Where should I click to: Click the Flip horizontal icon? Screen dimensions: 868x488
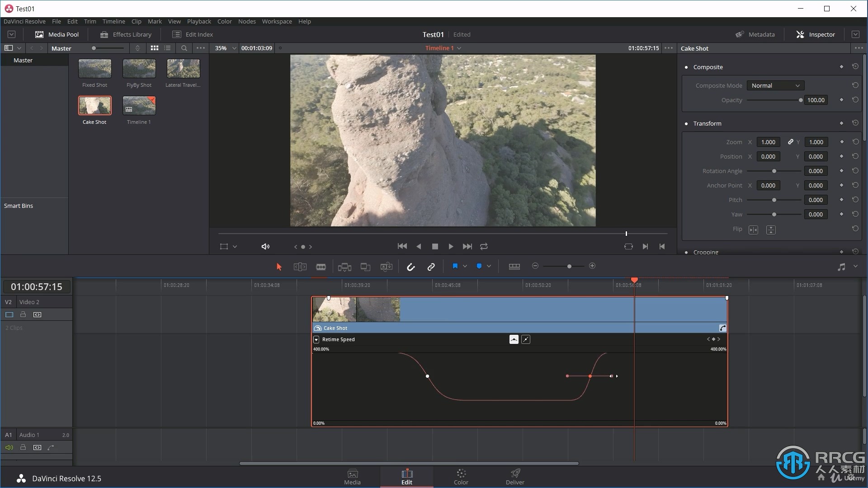(x=753, y=230)
